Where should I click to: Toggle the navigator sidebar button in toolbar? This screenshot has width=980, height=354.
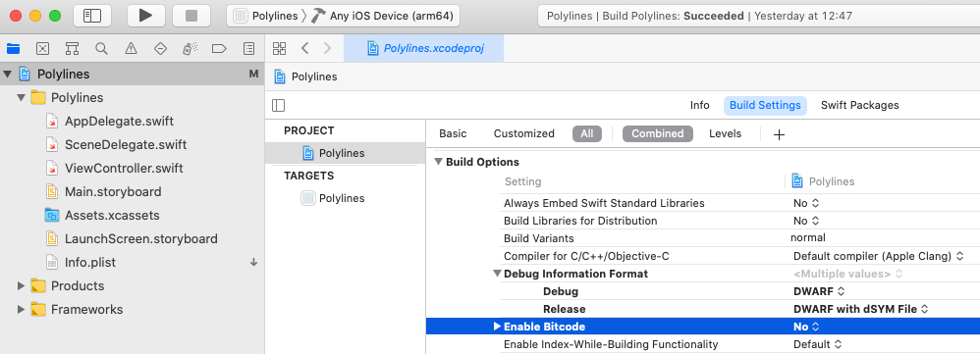pyautogui.click(x=92, y=16)
